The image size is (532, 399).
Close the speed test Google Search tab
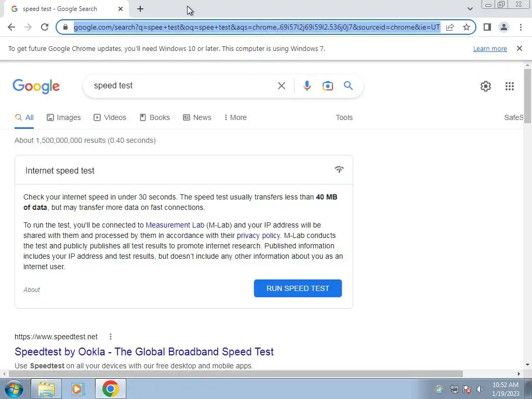coord(121,9)
